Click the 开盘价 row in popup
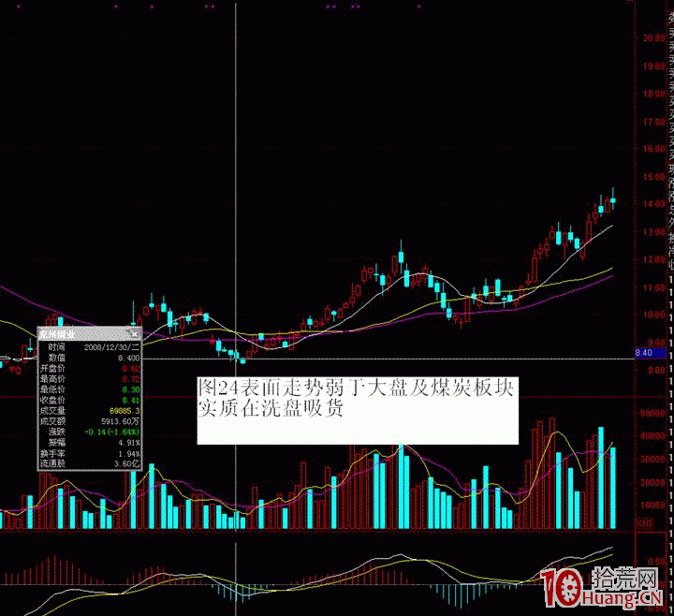This screenshot has height=616, width=674. click(x=89, y=370)
